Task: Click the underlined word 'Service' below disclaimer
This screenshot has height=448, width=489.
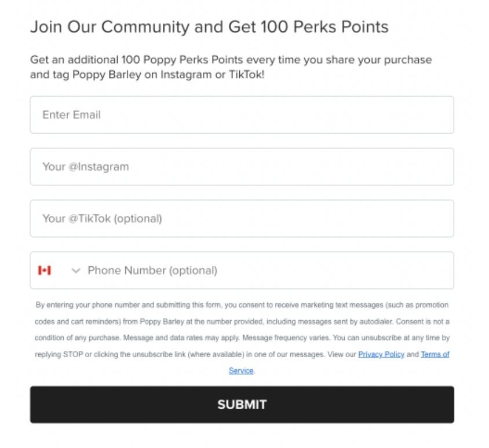Action: (241, 370)
